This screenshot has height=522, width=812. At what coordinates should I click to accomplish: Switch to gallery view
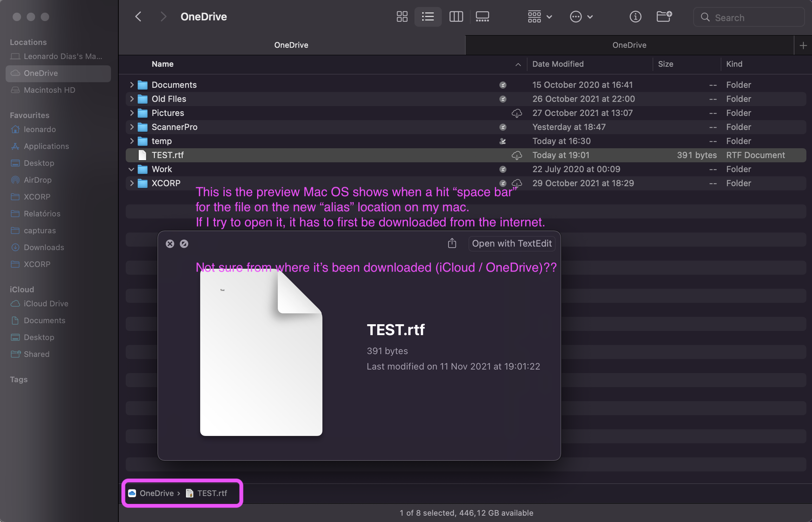point(482,17)
